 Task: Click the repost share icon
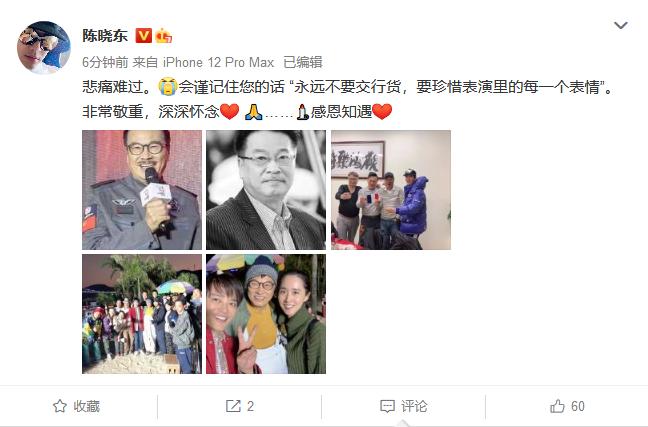233,406
